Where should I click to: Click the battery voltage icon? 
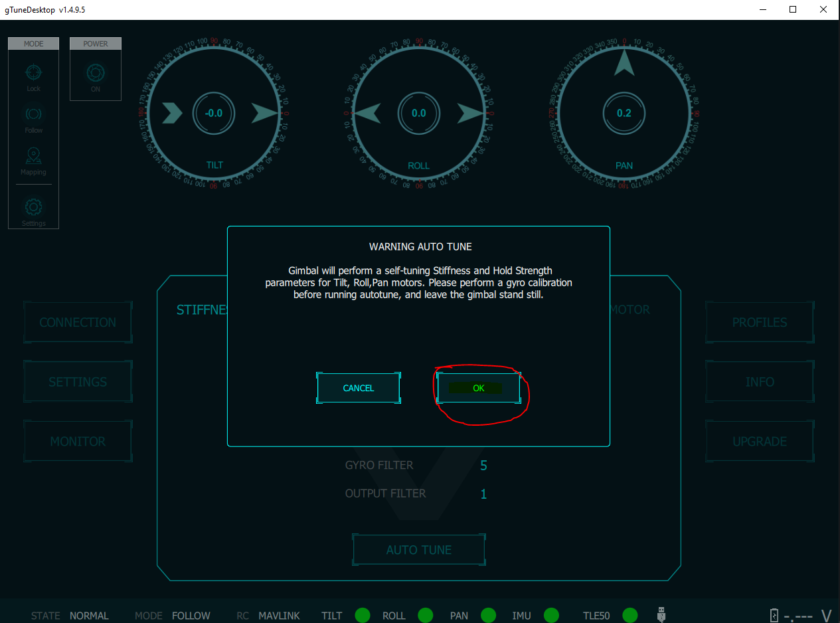(774, 615)
